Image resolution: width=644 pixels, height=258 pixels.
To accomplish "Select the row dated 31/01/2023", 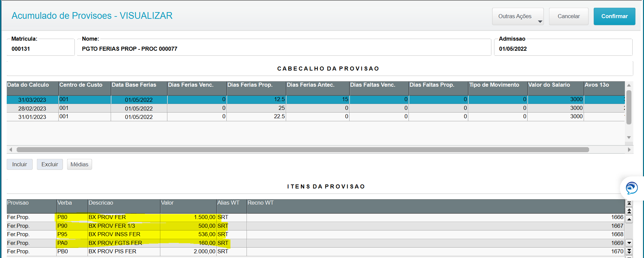I will click(x=316, y=117).
